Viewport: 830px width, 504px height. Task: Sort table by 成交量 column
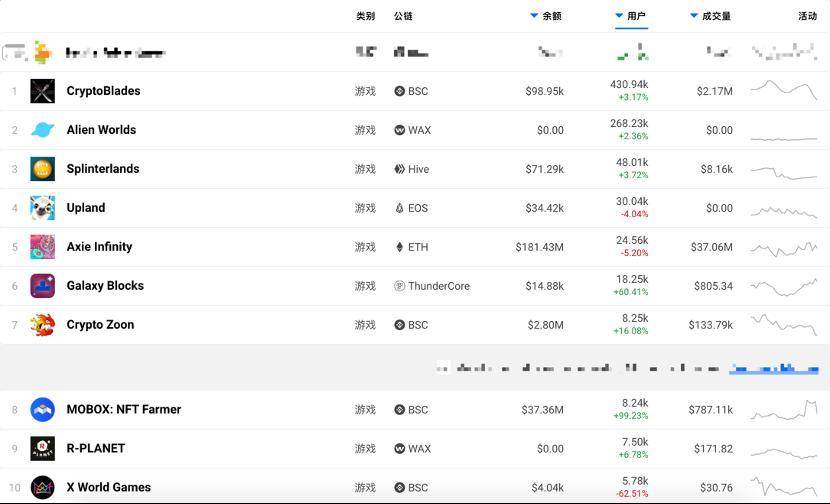[710, 16]
